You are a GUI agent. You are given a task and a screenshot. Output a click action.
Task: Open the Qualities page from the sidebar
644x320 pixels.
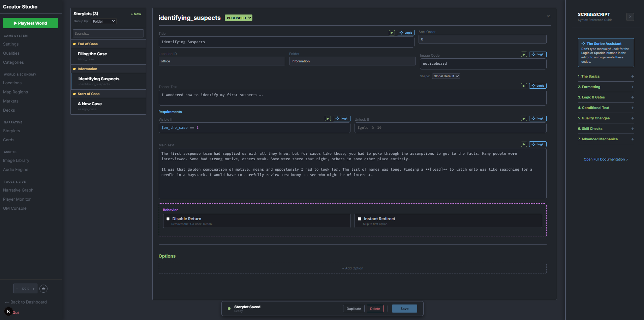[11, 53]
